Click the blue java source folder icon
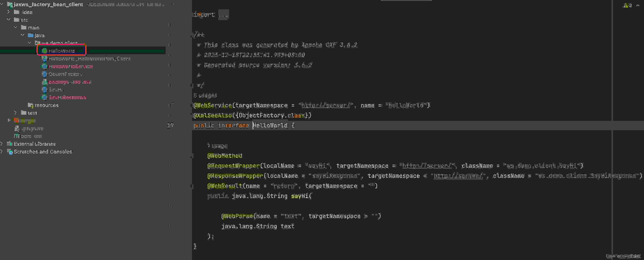 click(x=31, y=35)
